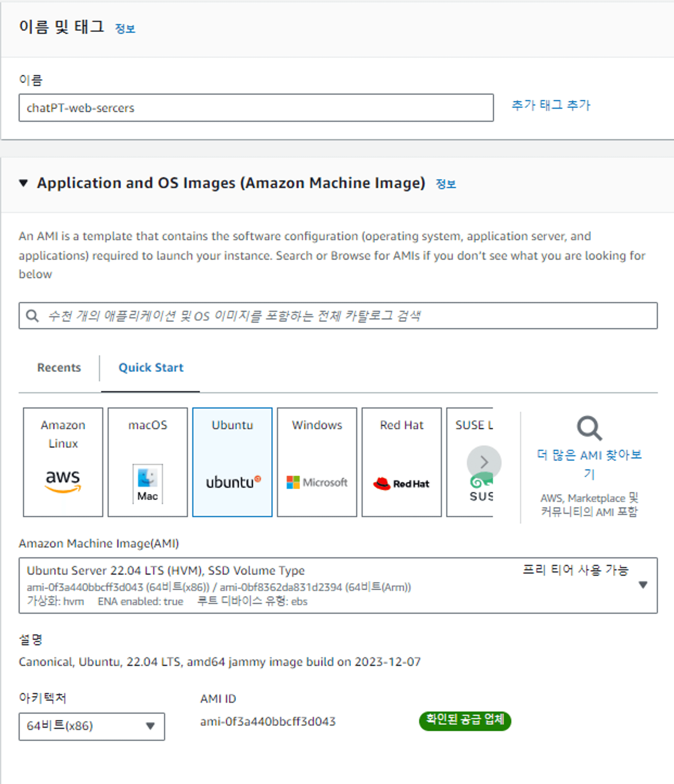Open the architecture 64비트(x86) dropdown
This screenshot has height=784, width=674.
[92, 726]
